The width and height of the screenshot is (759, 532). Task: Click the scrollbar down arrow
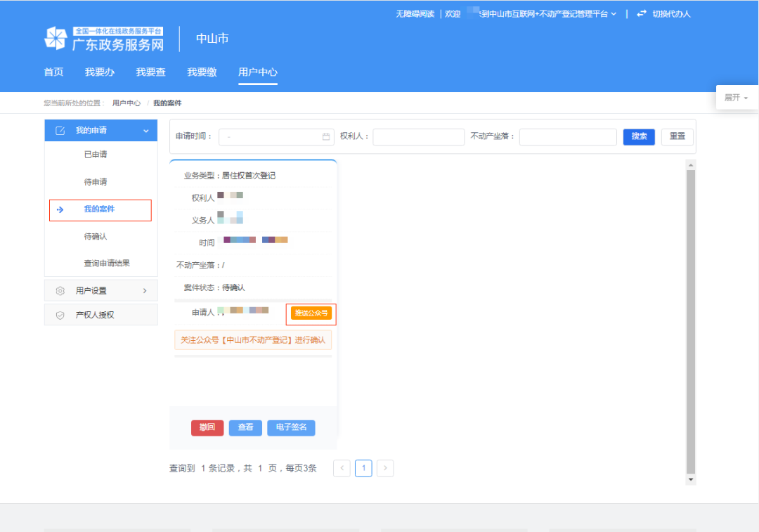690,479
